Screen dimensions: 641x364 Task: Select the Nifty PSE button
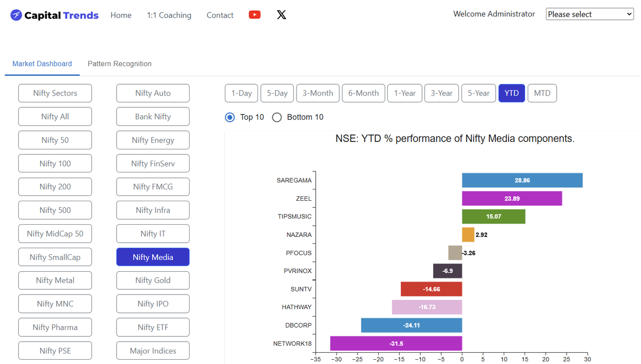click(55, 351)
